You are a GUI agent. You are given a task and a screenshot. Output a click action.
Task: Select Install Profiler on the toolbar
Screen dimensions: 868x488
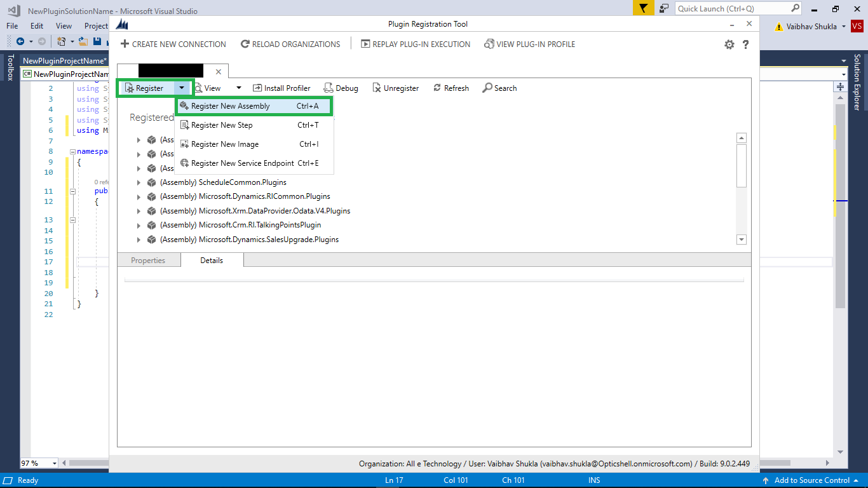(281, 88)
